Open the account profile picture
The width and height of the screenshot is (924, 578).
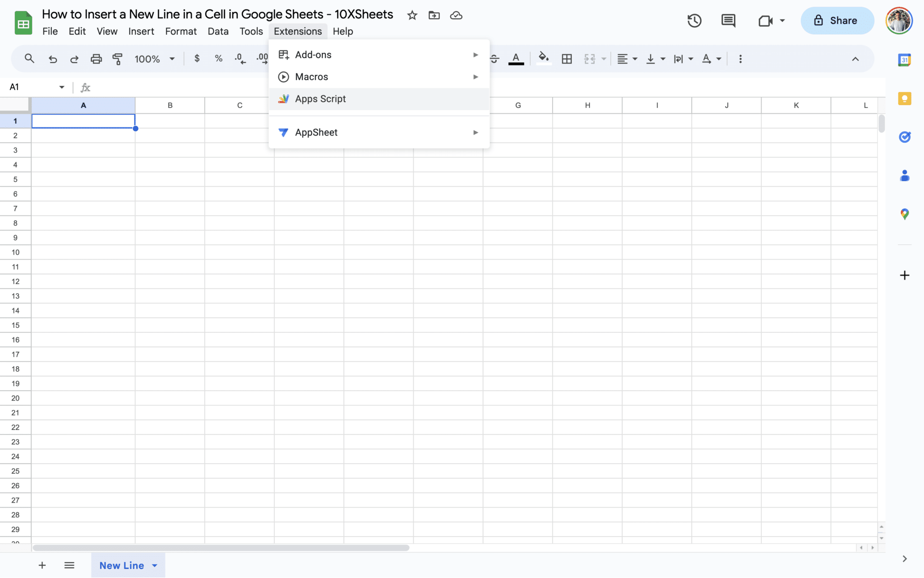(x=899, y=21)
